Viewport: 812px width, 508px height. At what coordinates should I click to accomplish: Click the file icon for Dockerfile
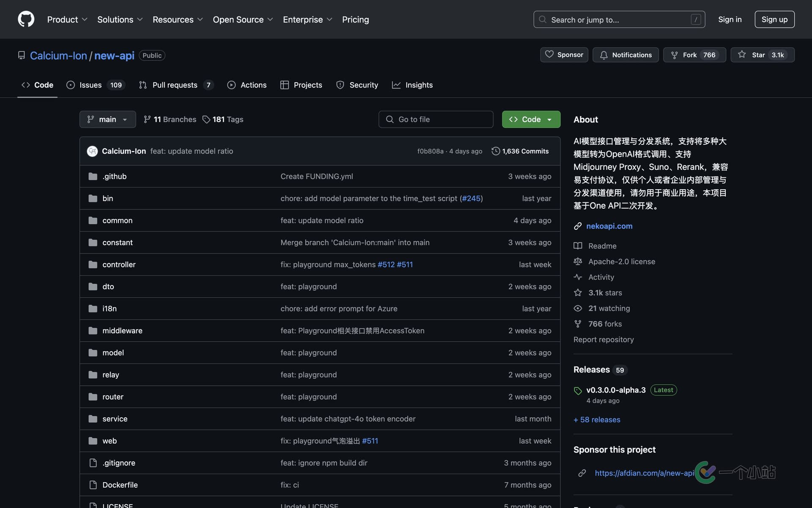click(x=93, y=485)
